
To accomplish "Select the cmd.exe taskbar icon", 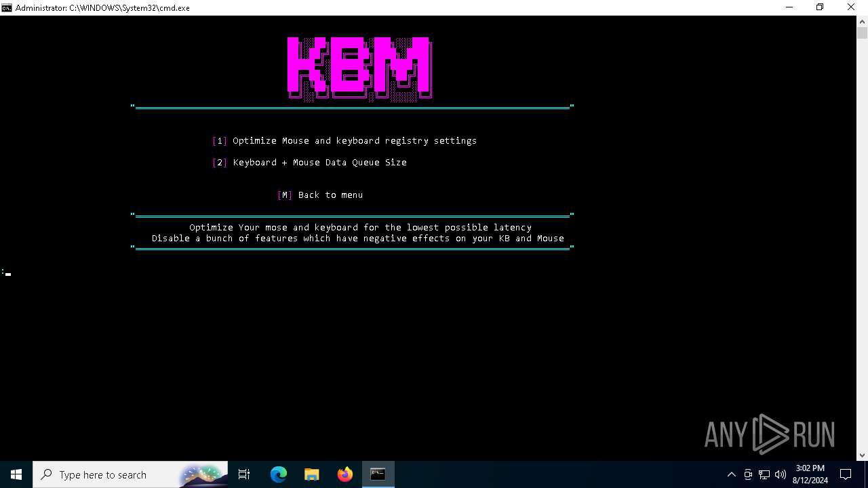I will [x=378, y=474].
